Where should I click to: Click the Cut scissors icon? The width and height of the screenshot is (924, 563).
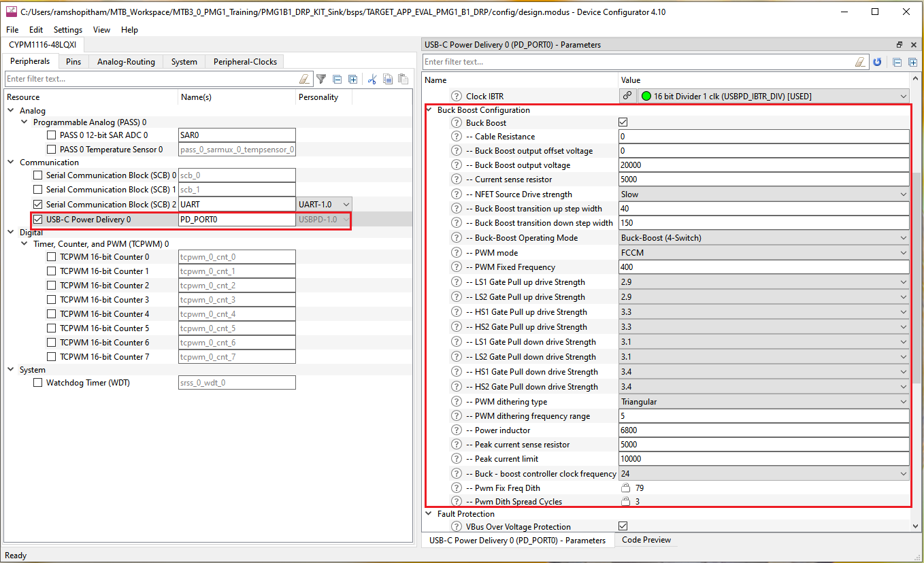click(372, 79)
